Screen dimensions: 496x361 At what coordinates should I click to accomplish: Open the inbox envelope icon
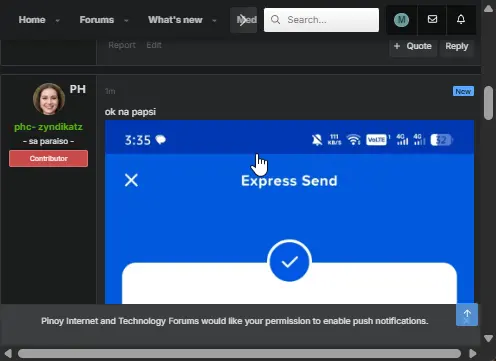pyautogui.click(x=432, y=19)
